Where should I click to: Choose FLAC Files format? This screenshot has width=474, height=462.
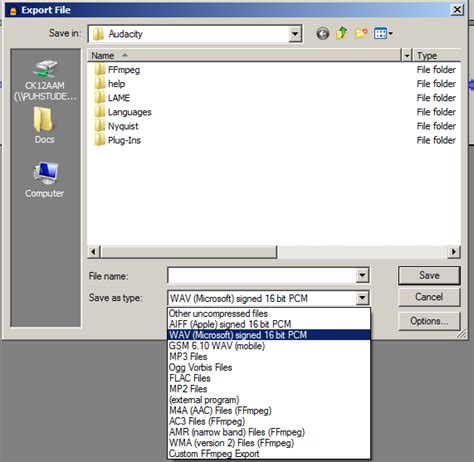pos(269,378)
